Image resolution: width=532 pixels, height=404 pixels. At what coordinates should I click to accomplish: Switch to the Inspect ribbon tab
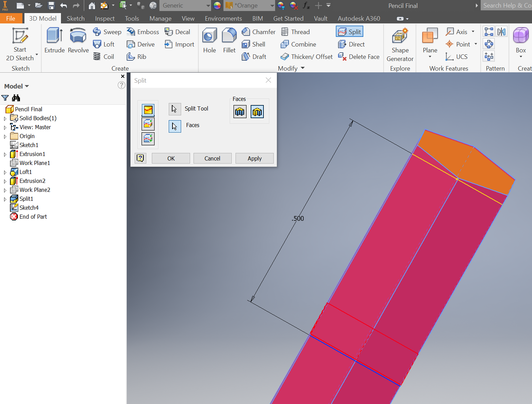[x=104, y=18]
